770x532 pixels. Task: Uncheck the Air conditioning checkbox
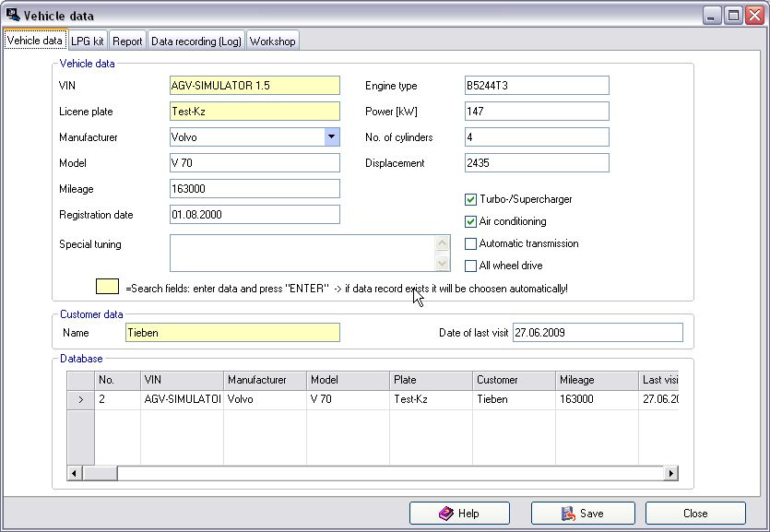470,221
